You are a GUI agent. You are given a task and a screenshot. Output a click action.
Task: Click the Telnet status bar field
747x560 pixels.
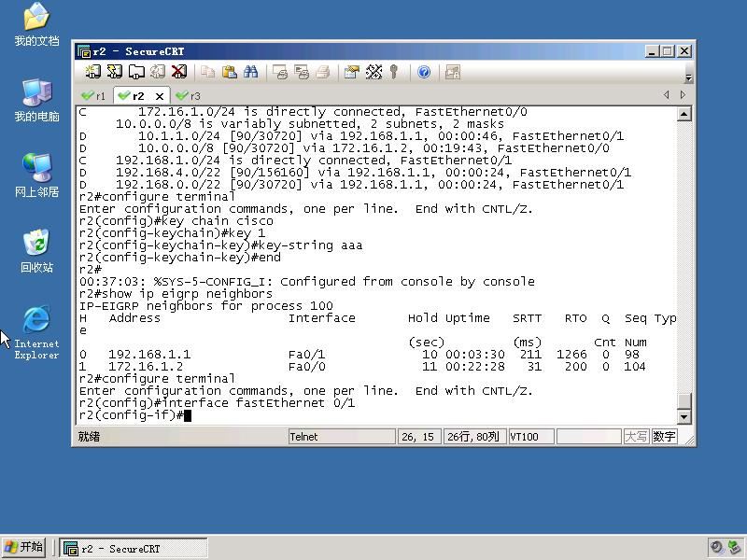tap(342, 437)
